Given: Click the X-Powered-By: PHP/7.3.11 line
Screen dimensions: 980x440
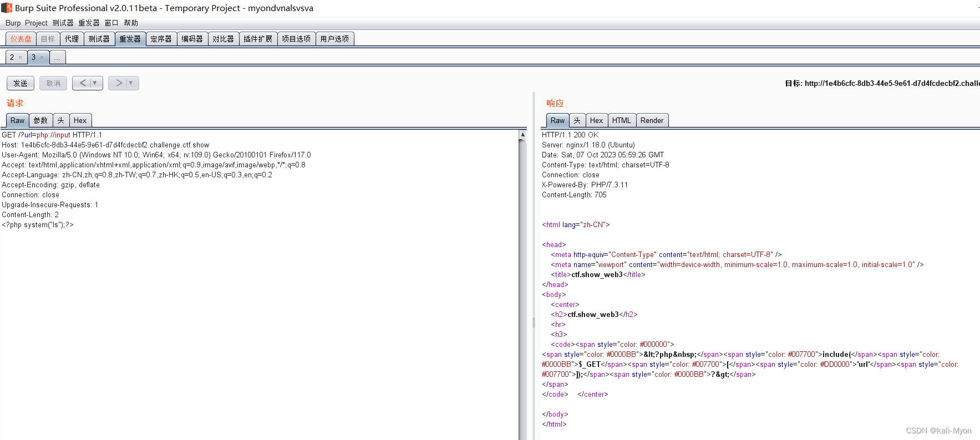Looking at the screenshot, I should tap(585, 185).
